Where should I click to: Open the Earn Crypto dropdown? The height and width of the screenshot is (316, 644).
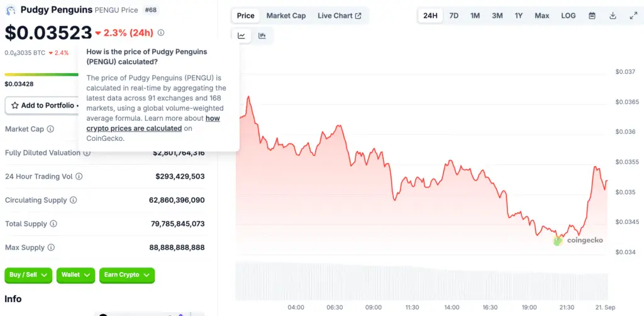[x=126, y=275]
